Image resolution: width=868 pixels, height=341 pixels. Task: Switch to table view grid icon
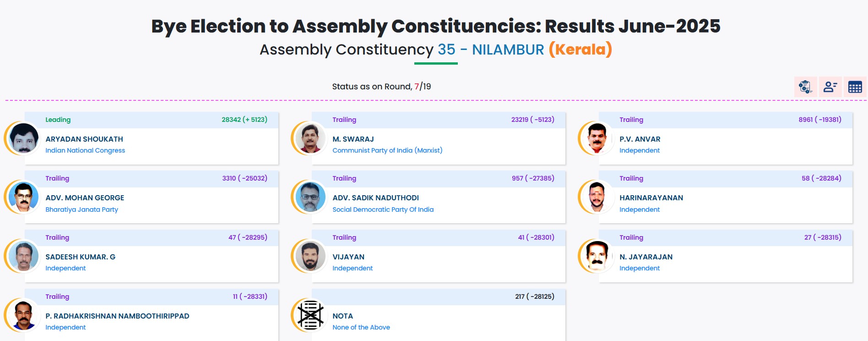(x=856, y=87)
